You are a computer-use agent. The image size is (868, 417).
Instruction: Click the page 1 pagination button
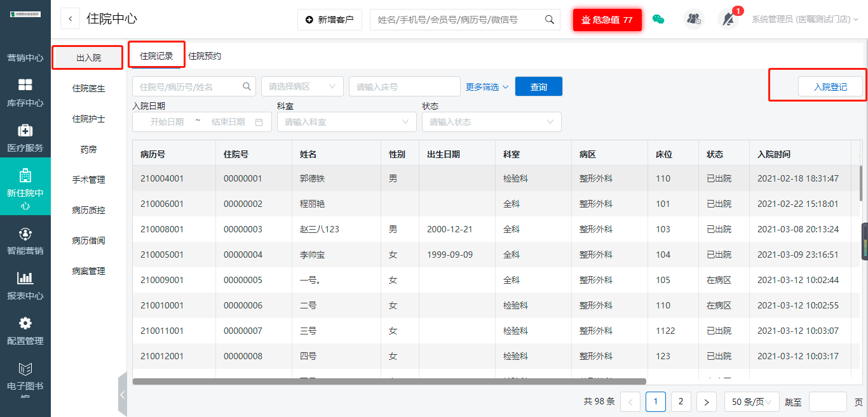click(656, 402)
